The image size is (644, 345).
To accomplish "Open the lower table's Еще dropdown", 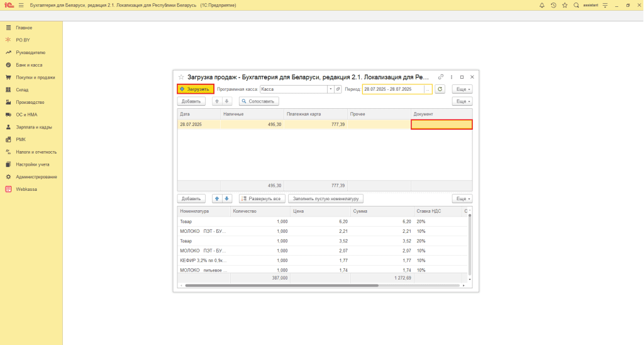I will [x=462, y=198].
